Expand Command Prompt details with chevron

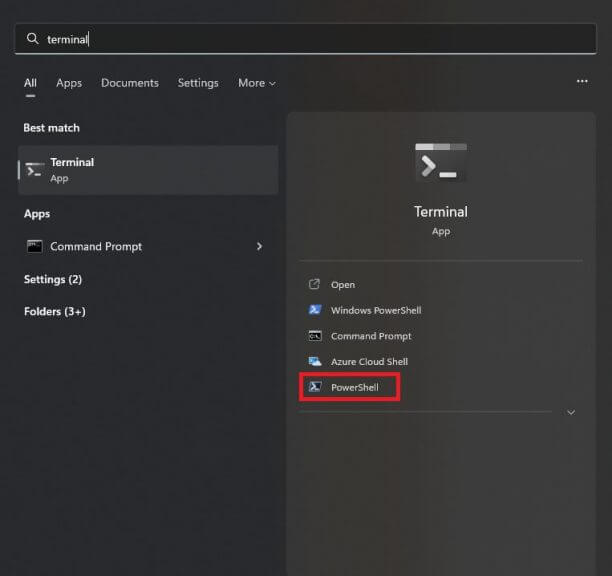259,246
